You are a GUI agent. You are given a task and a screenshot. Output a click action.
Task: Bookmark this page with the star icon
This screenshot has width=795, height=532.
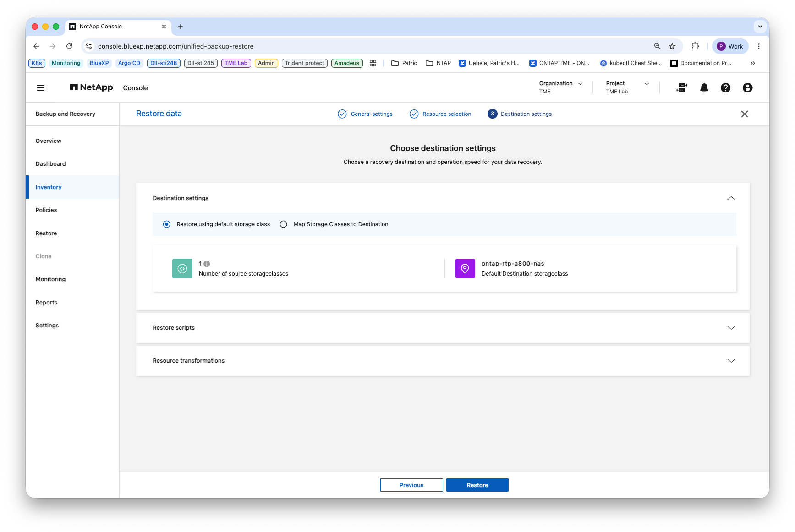point(672,46)
